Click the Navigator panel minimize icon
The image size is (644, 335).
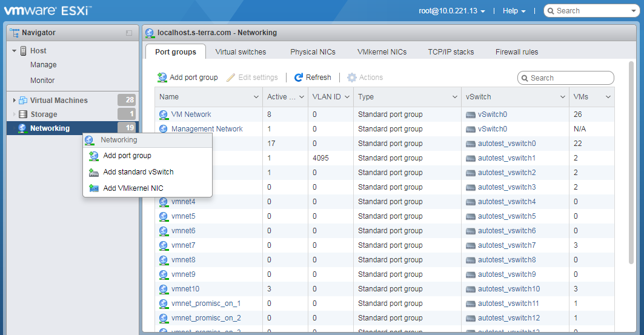coord(129,33)
